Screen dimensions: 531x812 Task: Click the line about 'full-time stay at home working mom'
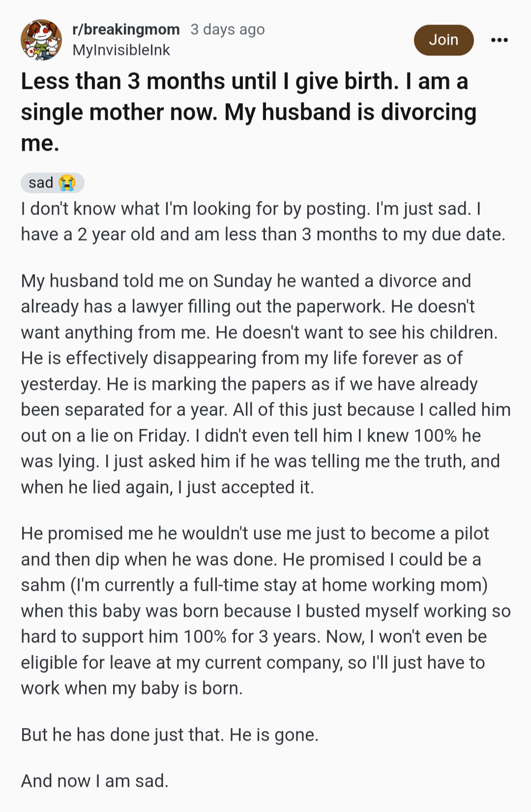pyautogui.click(x=254, y=585)
